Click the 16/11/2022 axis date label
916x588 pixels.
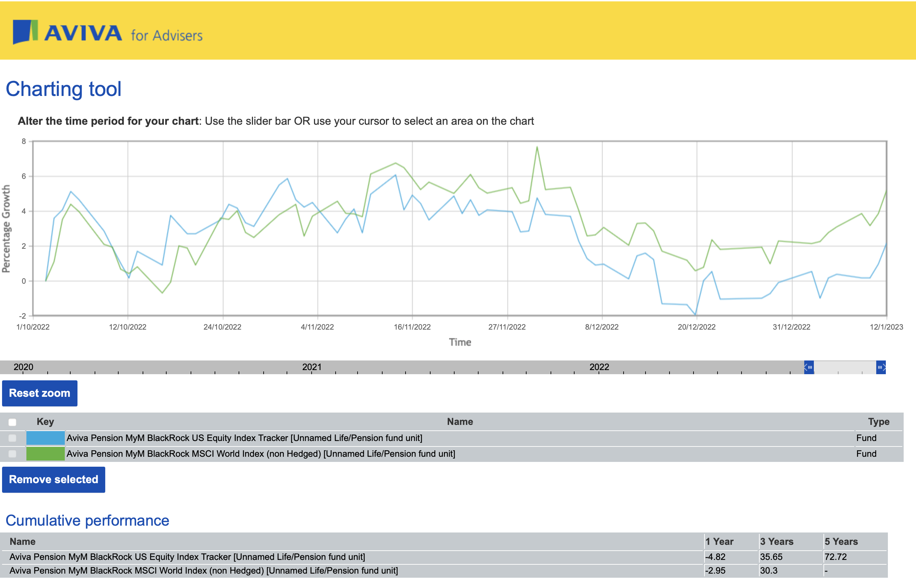click(x=412, y=327)
